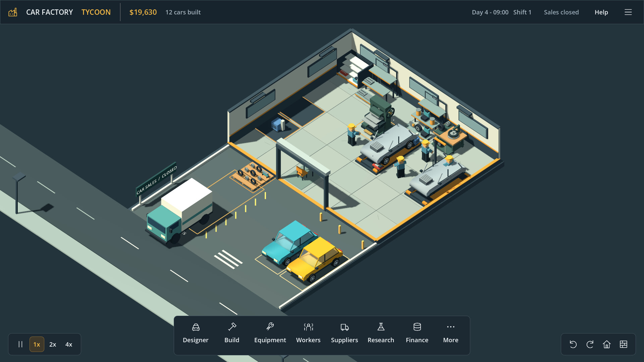Image resolution: width=644 pixels, height=362 pixels.
Task: Toggle the grid overlay icon
Action: pos(624,344)
